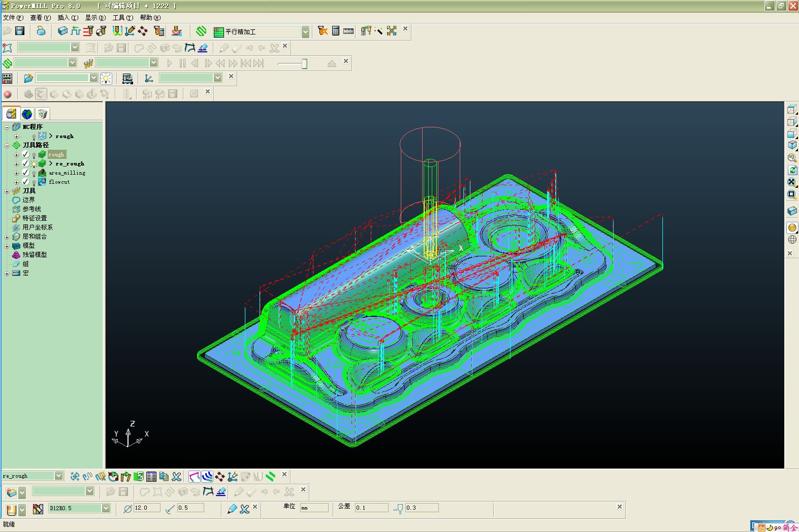Click the tool diameter 12.0 field

[146, 508]
